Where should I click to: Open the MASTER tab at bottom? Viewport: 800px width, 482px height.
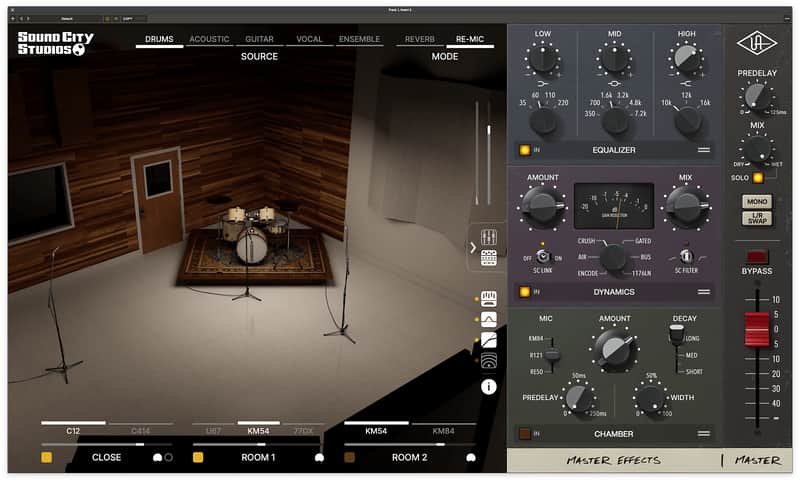[758, 461]
